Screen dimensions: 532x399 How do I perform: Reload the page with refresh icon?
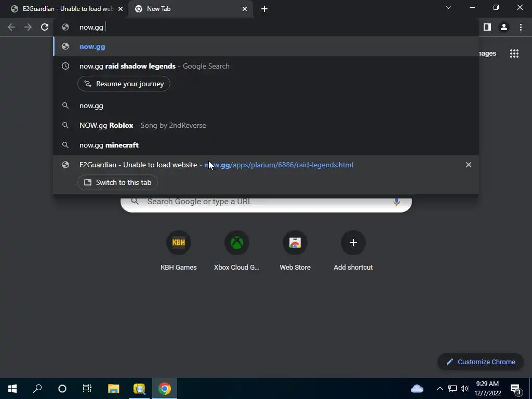point(45,27)
